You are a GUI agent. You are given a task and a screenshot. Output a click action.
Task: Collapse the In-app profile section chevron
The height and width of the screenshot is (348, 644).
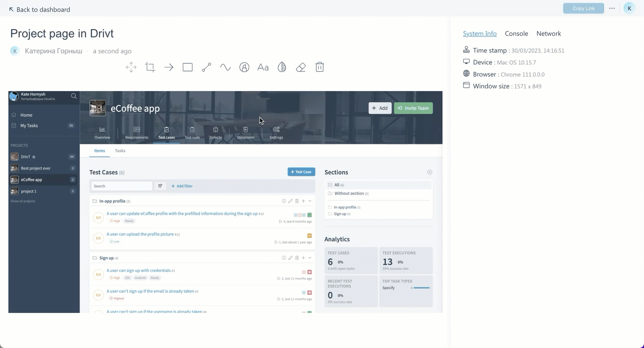point(310,201)
